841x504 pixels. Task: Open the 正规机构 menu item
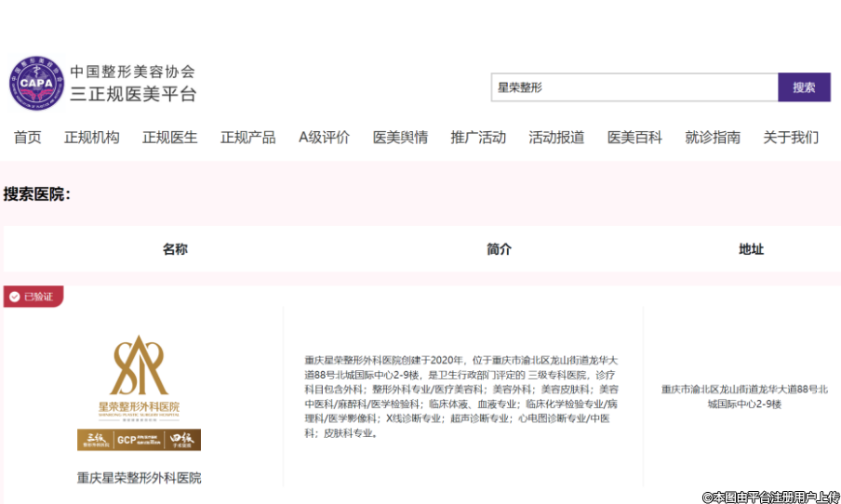tap(91, 138)
